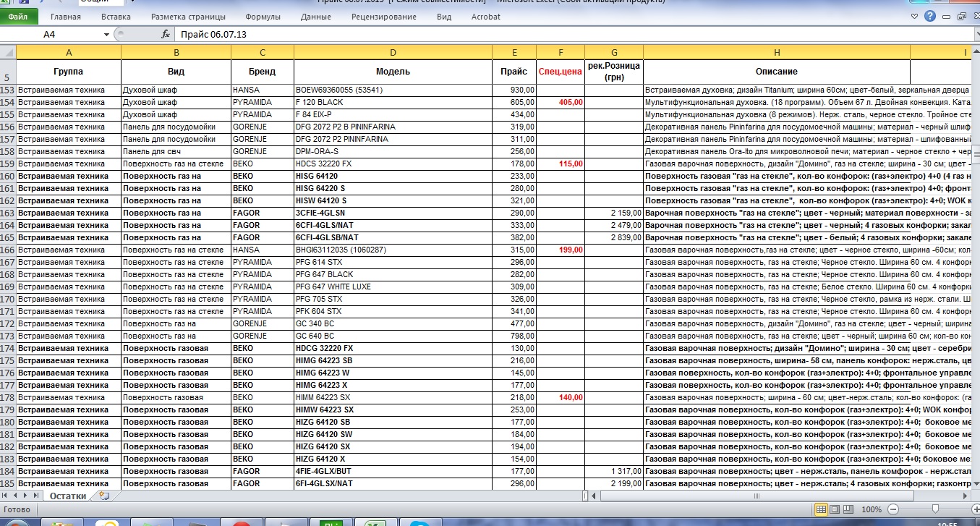Open the Вид ribbon tab
Viewport: 980px width, 526px height.
[x=444, y=17]
